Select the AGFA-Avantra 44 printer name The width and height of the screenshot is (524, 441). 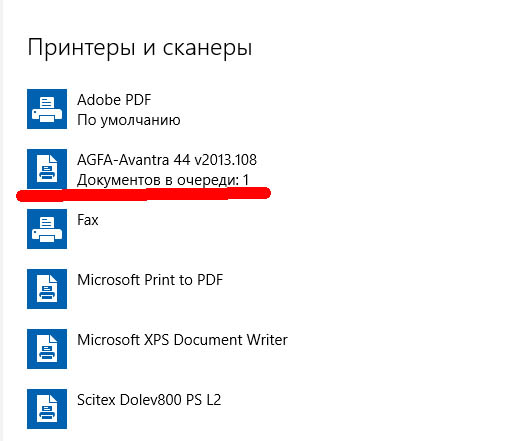(x=167, y=160)
